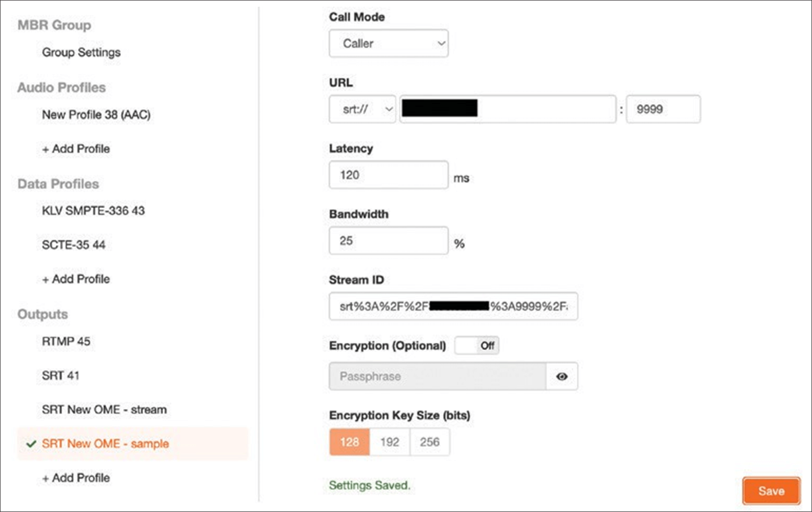Select the SCTE-35 44 data profile
Viewport: 812px width, 512px height.
(x=74, y=245)
